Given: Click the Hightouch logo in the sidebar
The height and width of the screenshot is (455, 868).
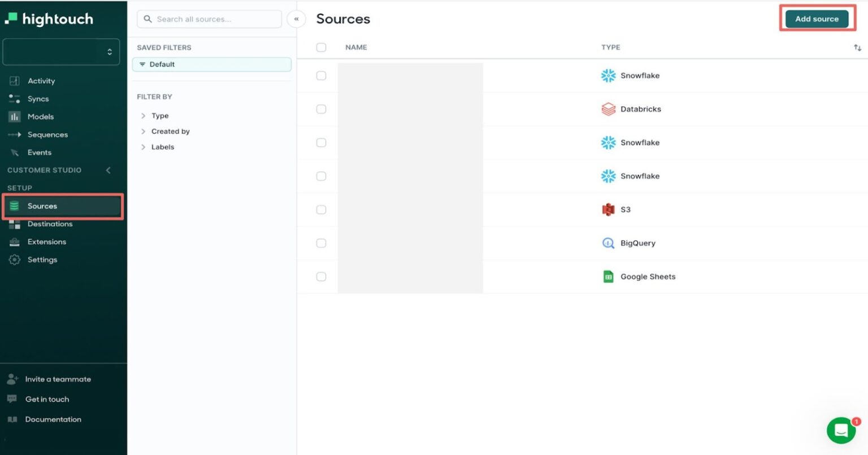Looking at the screenshot, I should (x=50, y=19).
